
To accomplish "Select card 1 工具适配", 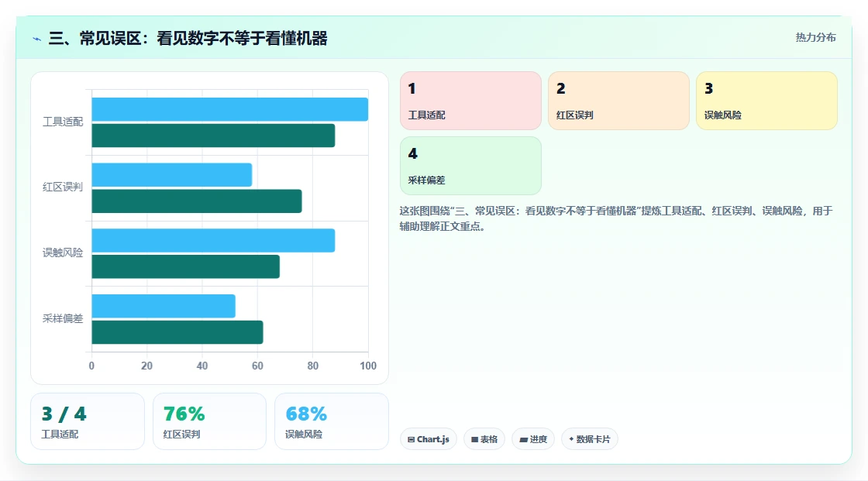I will [470, 101].
